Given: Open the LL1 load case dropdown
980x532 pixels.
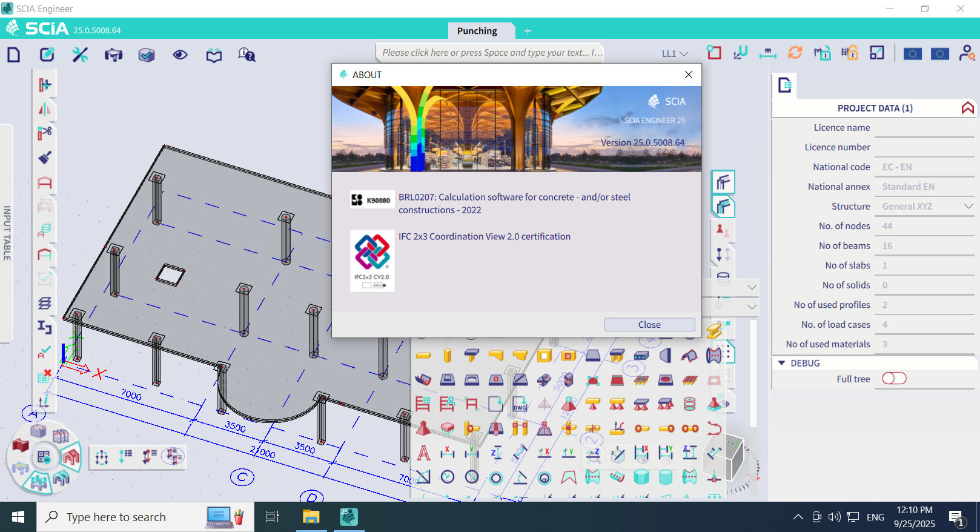Looking at the screenshot, I should pyautogui.click(x=675, y=53).
